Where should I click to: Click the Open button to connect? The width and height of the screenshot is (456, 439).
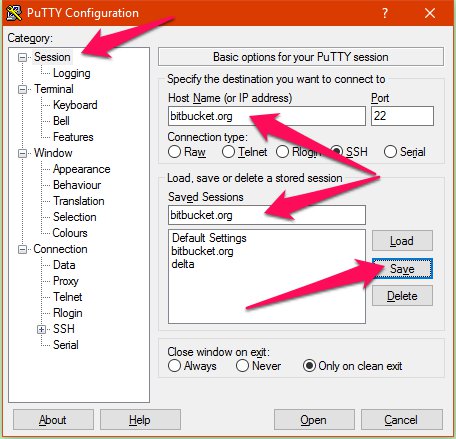pos(314,420)
